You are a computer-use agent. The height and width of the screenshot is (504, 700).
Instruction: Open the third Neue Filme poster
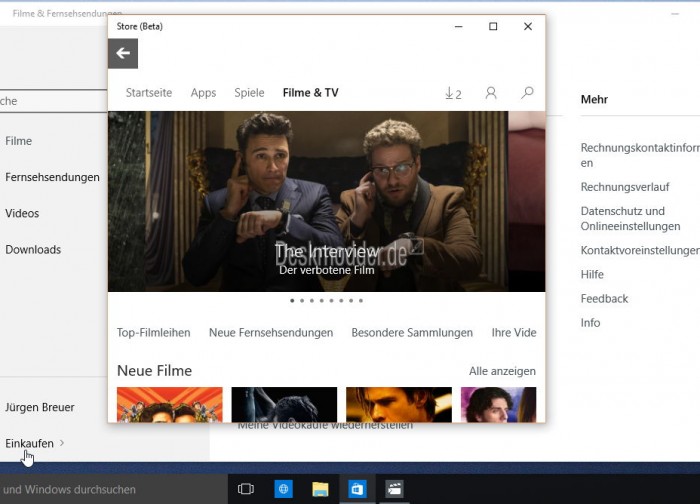[399, 405]
